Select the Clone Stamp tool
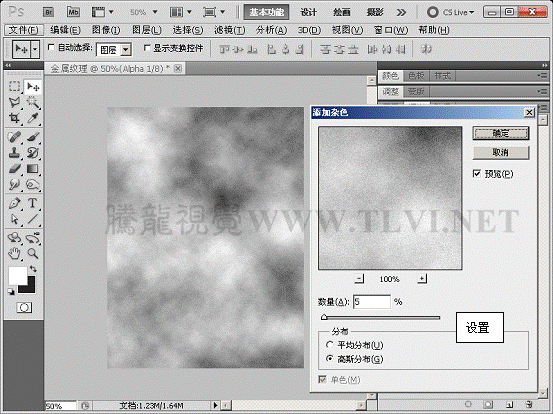Image resolution: width=553 pixels, height=414 pixels. tap(14, 153)
